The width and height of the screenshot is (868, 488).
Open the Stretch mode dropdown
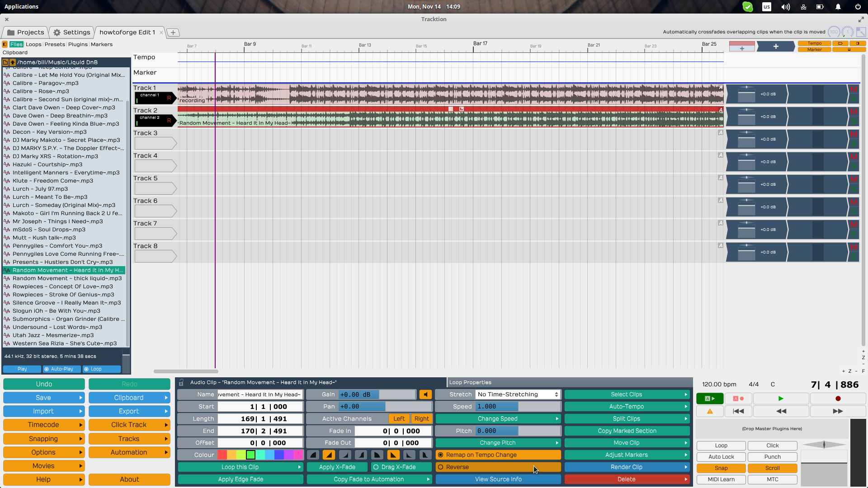pos(518,394)
